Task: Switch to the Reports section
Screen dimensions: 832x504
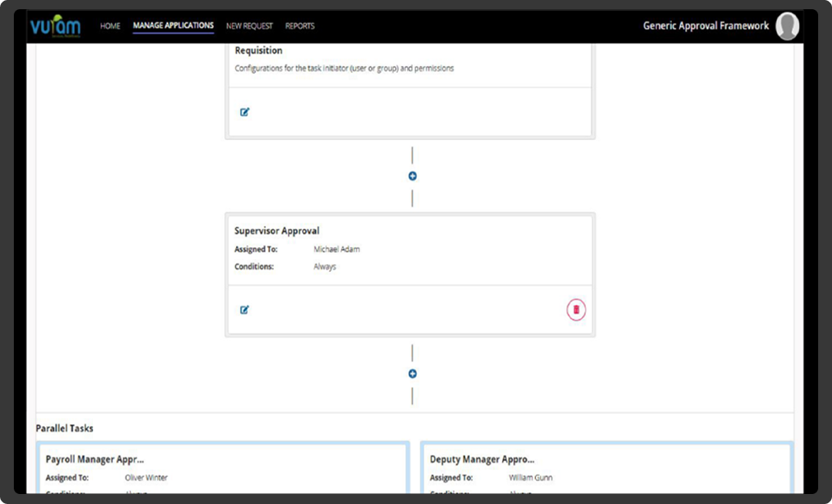Action: [x=300, y=26]
